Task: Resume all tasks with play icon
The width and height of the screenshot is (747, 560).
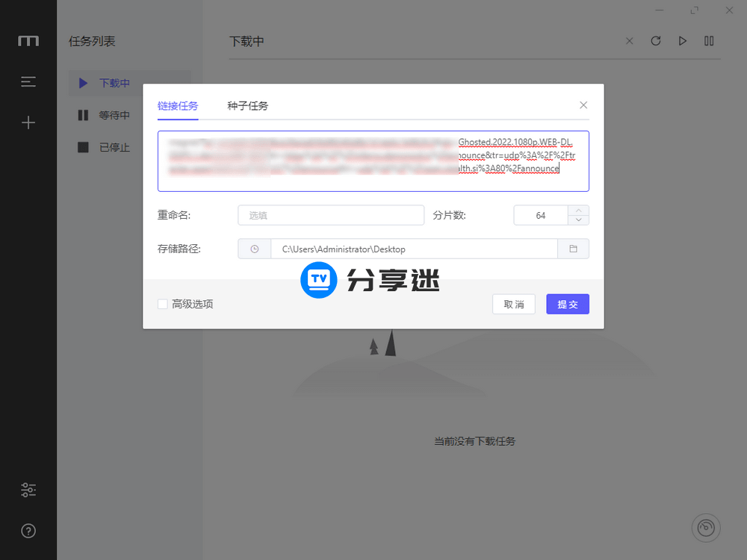Action: coord(682,41)
